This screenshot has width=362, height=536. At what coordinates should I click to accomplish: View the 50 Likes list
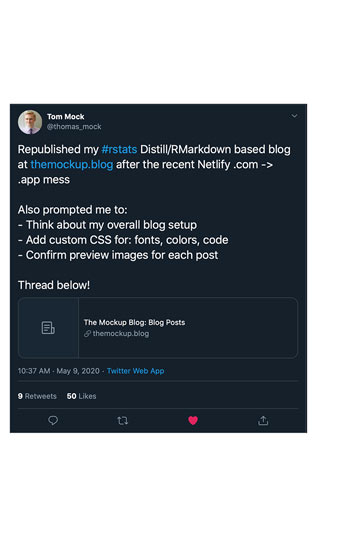(81, 396)
